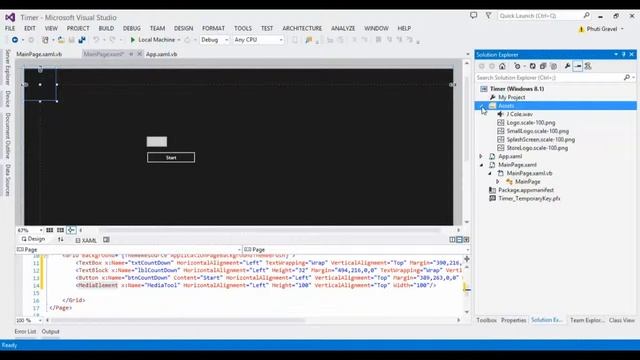Click Solution Explorer View Class Diagram icon
Image resolution: width=640 pixels, height=360 pixels.
(x=588, y=66)
